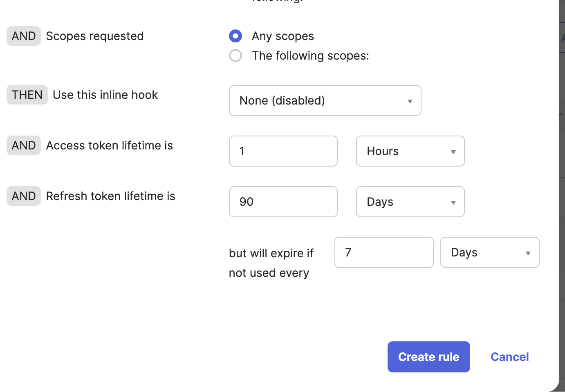The height and width of the screenshot is (392, 565).
Task: Click the AND badge beside Access token lifetime
Action: click(23, 145)
